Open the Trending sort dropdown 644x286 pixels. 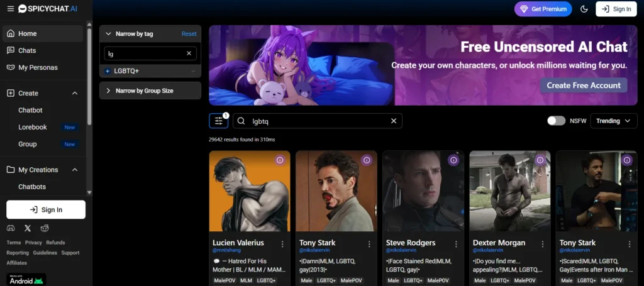[613, 121]
